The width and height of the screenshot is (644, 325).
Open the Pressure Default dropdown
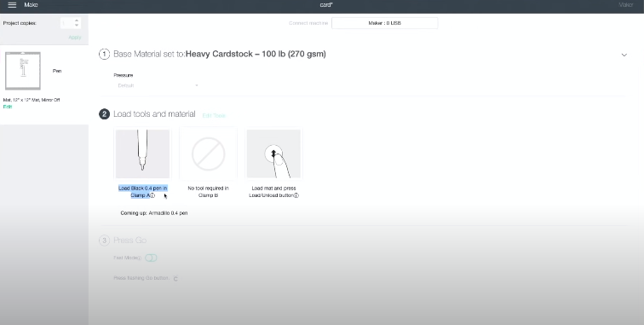tap(158, 85)
